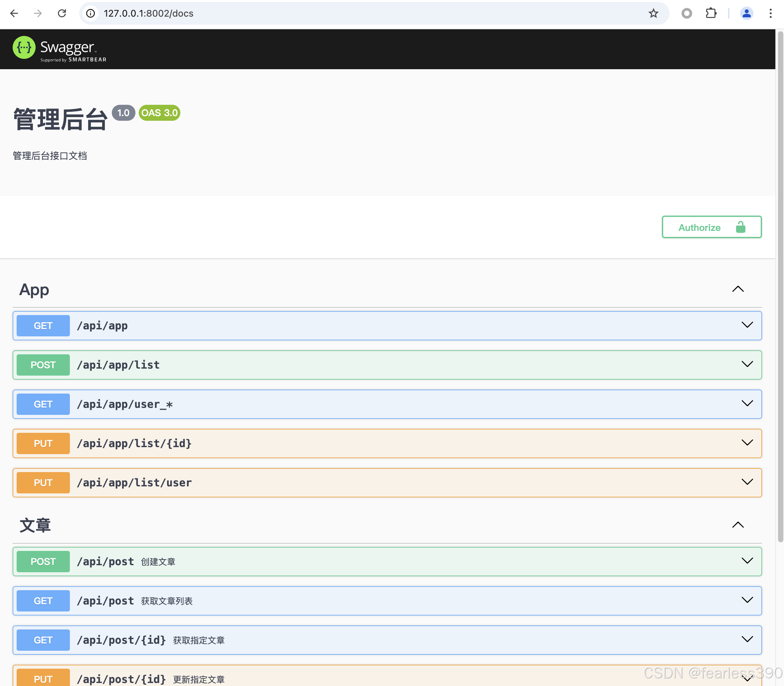Click the PUT badge of /api/app/list/user

43,482
